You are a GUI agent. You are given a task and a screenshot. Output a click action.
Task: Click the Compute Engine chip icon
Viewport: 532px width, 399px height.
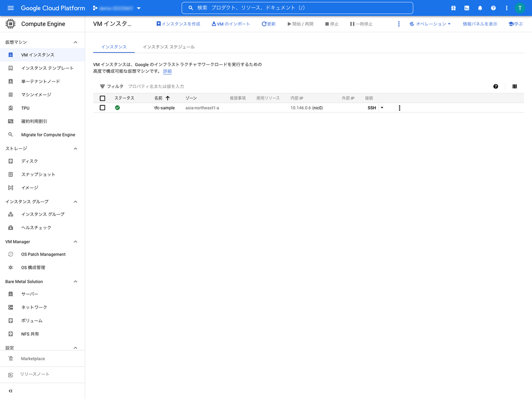11,24
